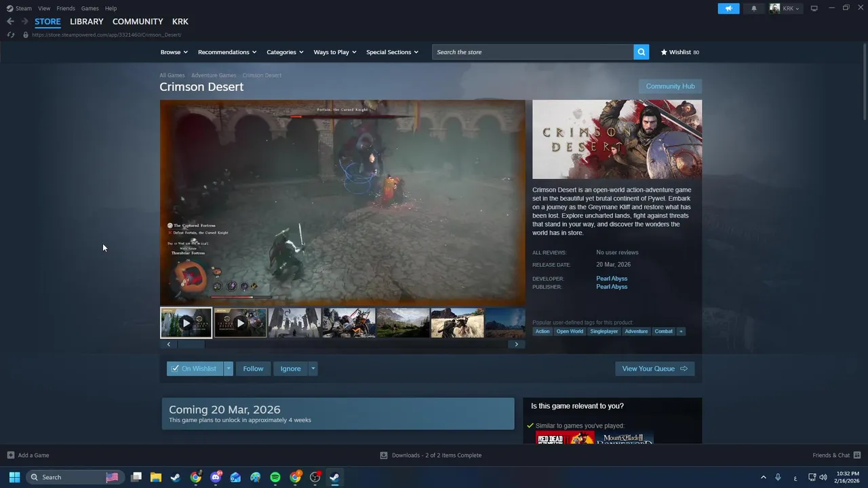Select the Combat tag
Screen dimensions: 868x488
[x=663, y=331]
